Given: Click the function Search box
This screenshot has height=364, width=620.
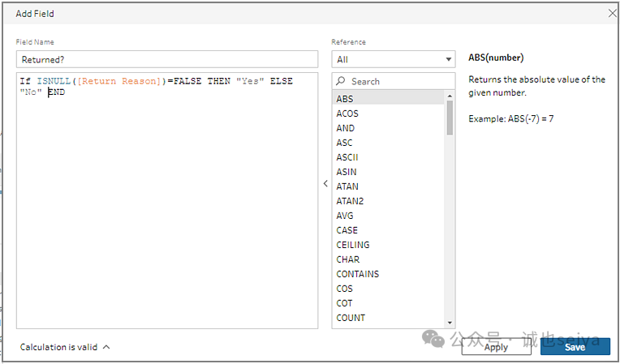Looking at the screenshot, I should pyautogui.click(x=394, y=81).
